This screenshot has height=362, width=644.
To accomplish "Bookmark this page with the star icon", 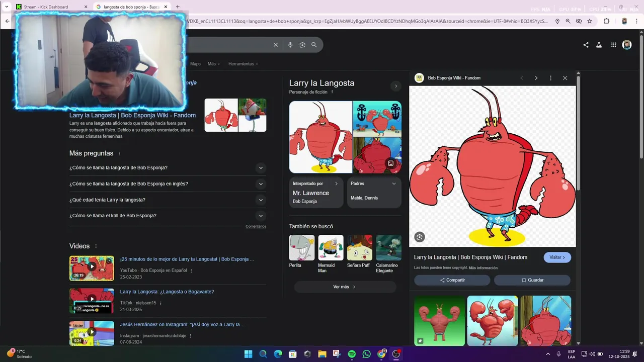I will (589, 21).
